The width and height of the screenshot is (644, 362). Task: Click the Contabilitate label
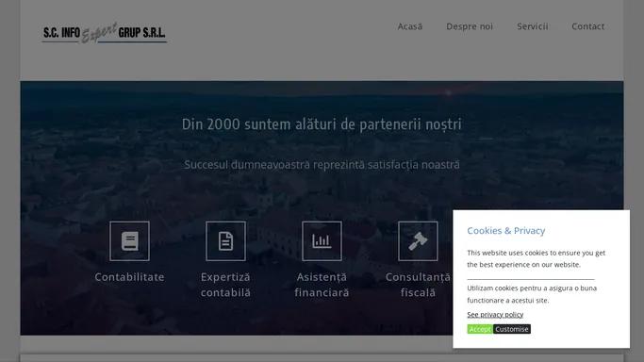point(129,277)
